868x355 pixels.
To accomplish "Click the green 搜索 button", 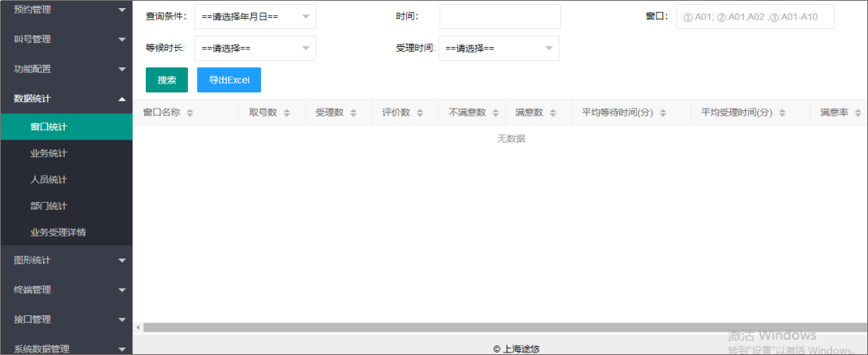I will click(x=167, y=80).
